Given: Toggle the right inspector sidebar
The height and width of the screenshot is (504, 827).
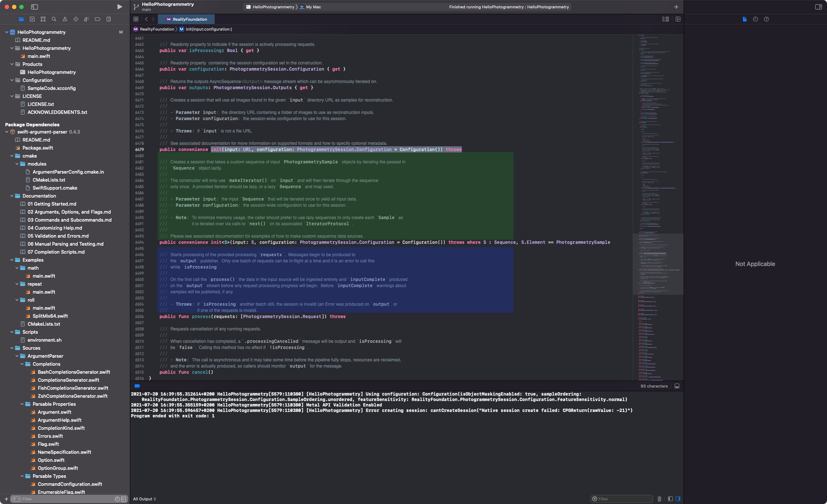Looking at the screenshot, I should (x=819, y=7).
